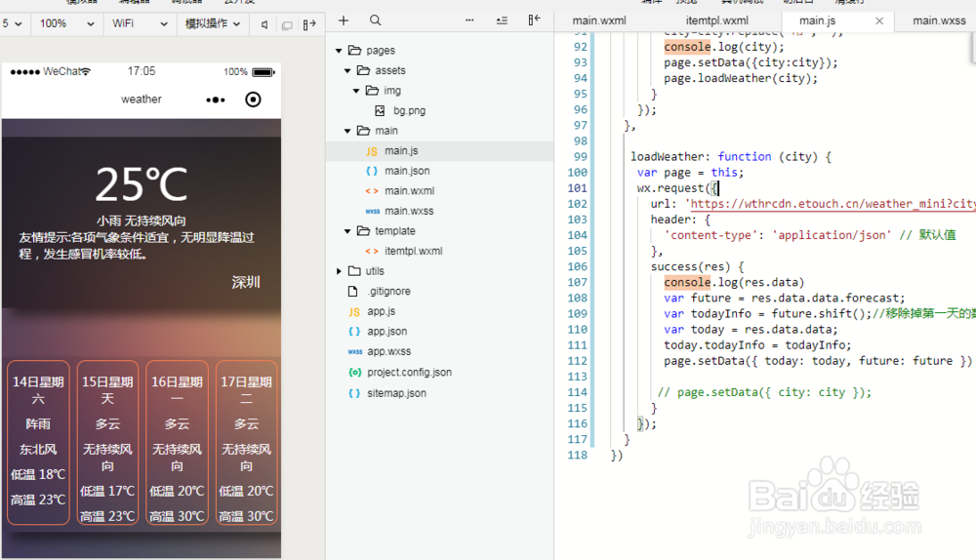This screenshot has width=976, height=560.
Task: Tap the mini program capsule close circle
Action: point(253,100)
